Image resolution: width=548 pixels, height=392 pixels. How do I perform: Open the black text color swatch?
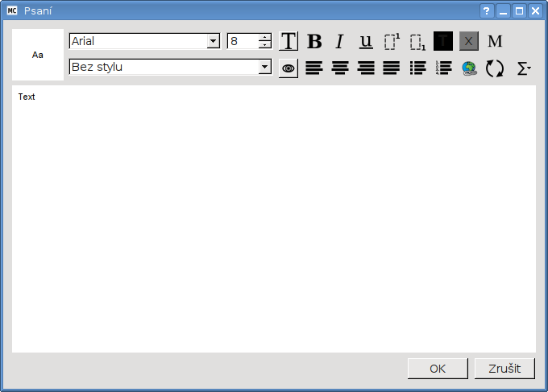click(443, 41)
